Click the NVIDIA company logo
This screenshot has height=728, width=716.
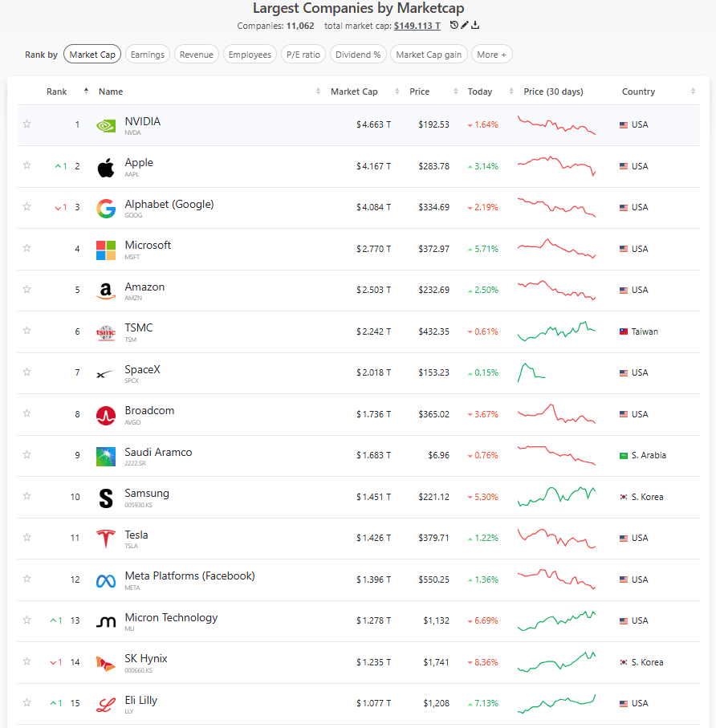click(106, 125)
